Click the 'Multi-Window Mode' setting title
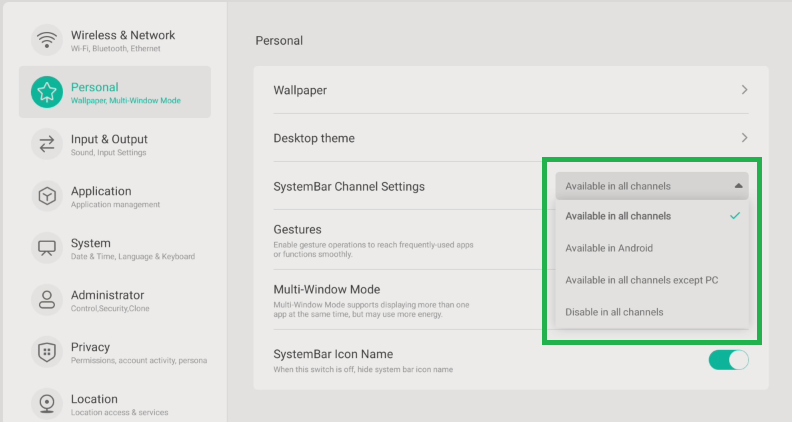The width and height of the screenshot is (792, 422). [327, 290]
